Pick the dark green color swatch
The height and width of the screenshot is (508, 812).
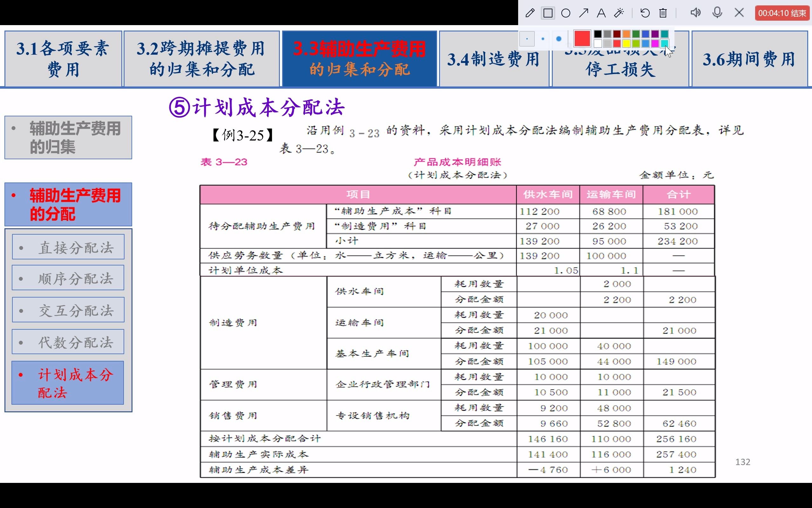(636, 34)
